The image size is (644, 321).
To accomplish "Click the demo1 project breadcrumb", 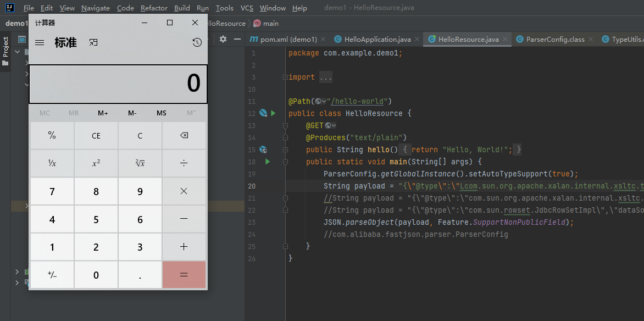I will click(x=16, y=24).
